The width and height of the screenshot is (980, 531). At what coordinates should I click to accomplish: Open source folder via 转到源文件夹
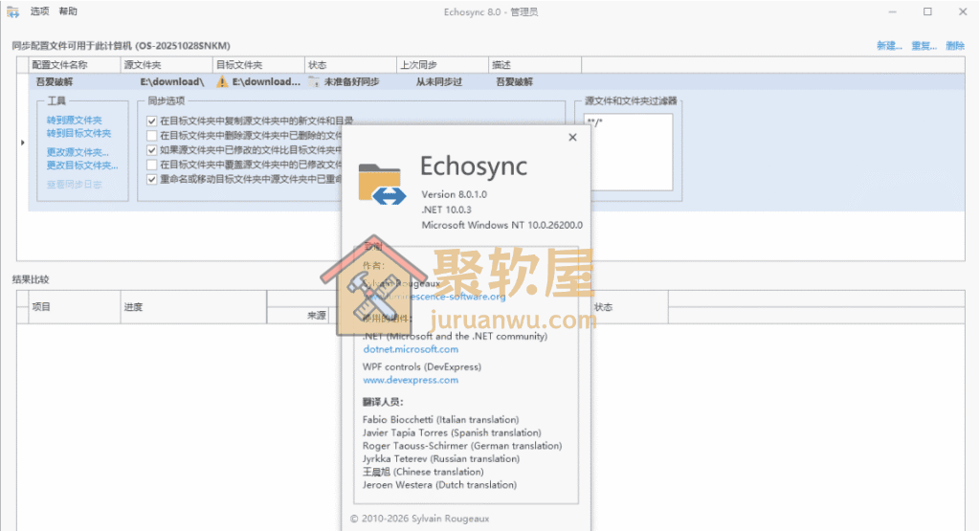point(75,120)
